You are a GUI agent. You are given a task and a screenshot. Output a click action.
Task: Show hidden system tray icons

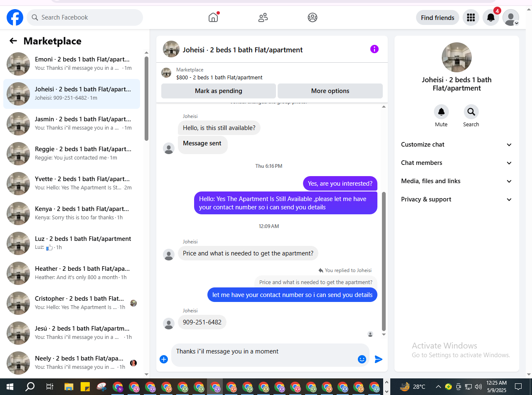438,387
